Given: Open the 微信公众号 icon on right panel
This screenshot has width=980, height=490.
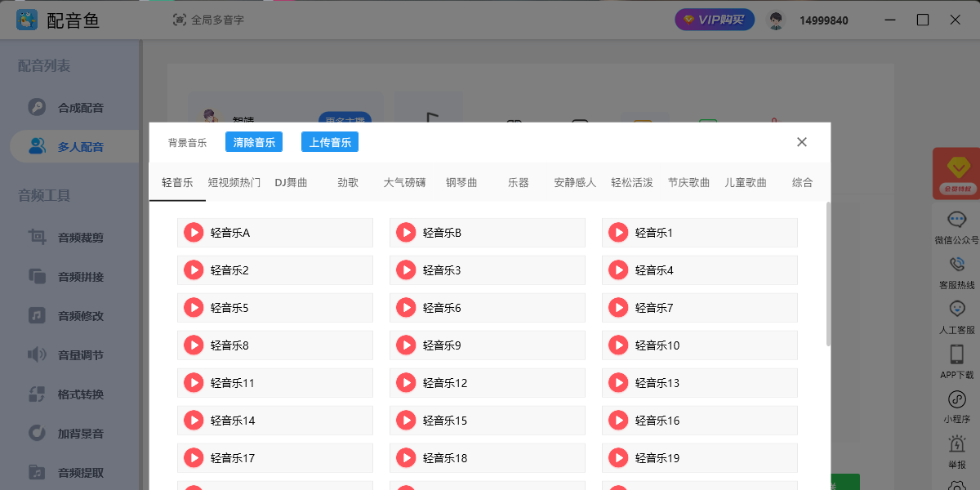Looking at the screenshot, I should coord(956,220).
